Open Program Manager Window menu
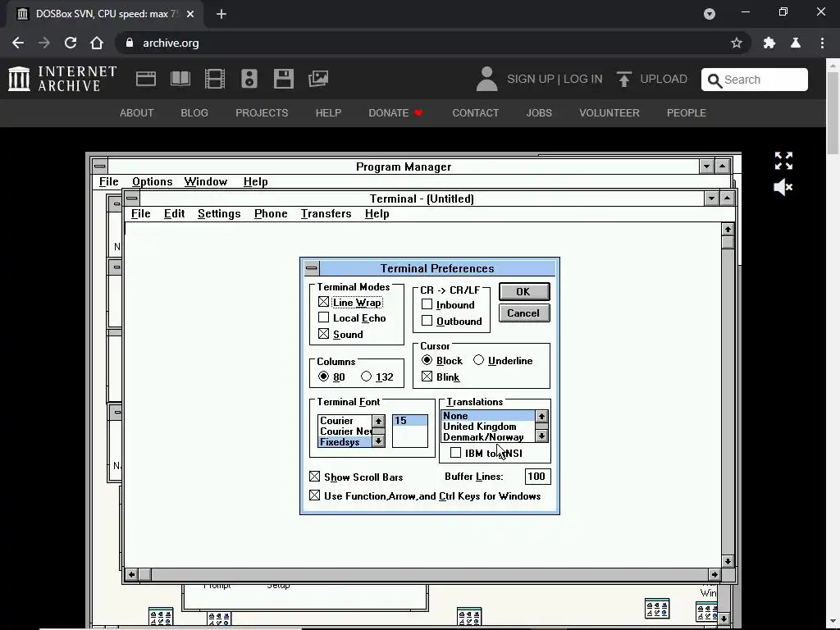840x630 pixels. click(206, 181)
